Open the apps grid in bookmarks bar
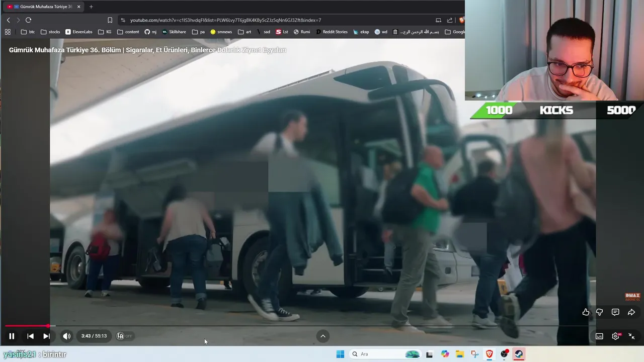644x362 pixels. point(8,32)
